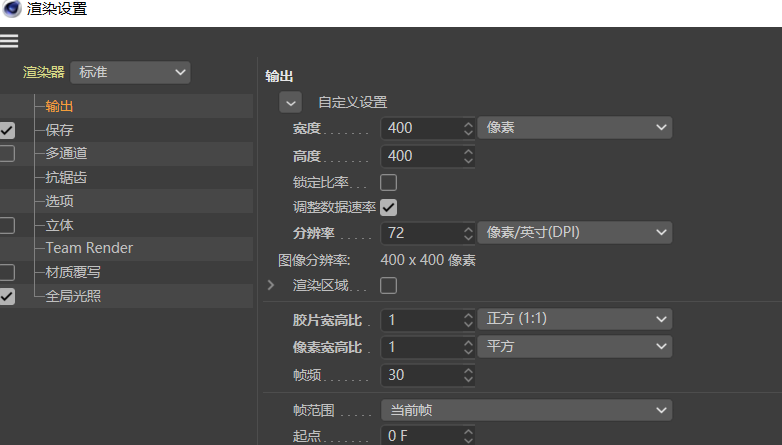Toggle the 保存 checkbox
The width and height of the screenshot is (782, 445).
pyautogui.click(x=7, y=130)
